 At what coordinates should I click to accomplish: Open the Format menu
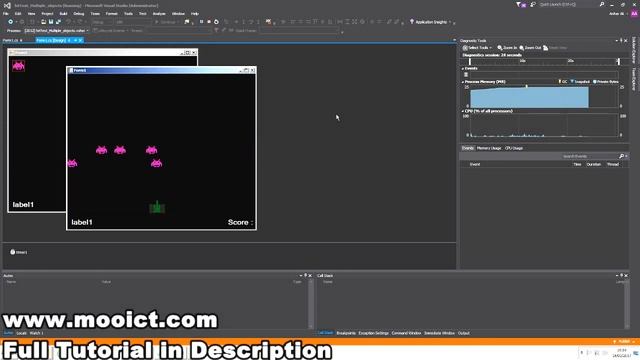111,13
